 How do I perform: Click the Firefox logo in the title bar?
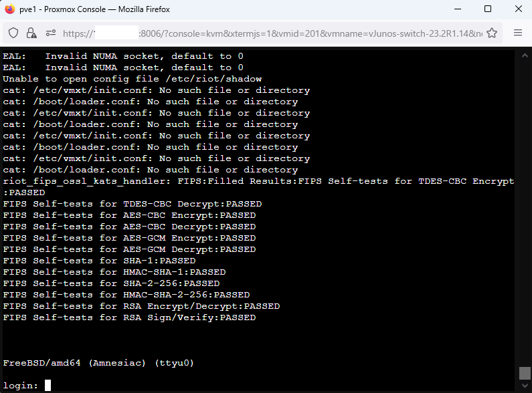click(10, 9)
